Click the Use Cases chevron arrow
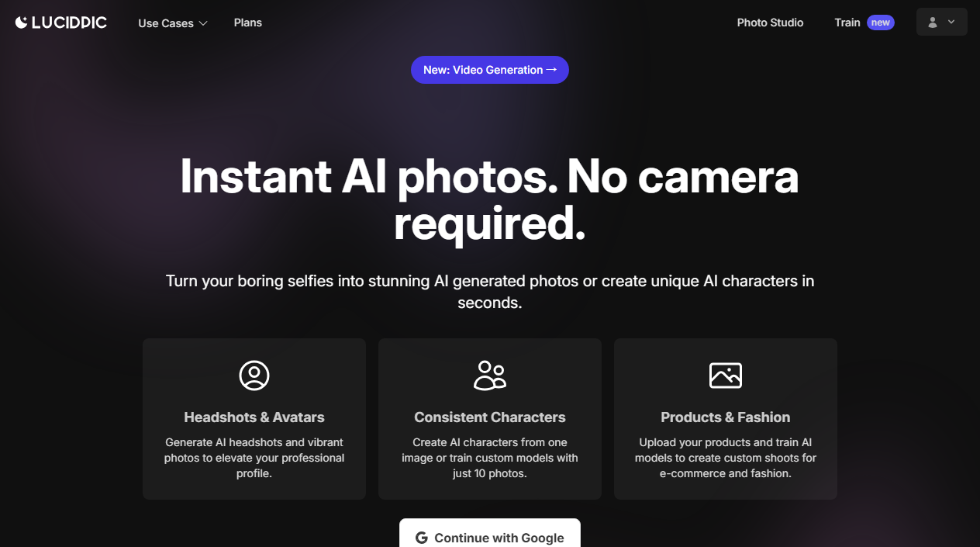The width and height of the screenshot is (980, 547). (x=203, y=23)
